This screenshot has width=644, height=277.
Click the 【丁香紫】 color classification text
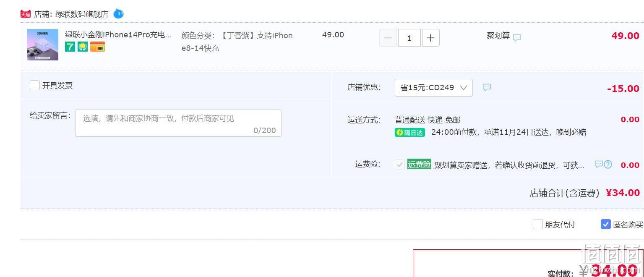click(237, 42)
